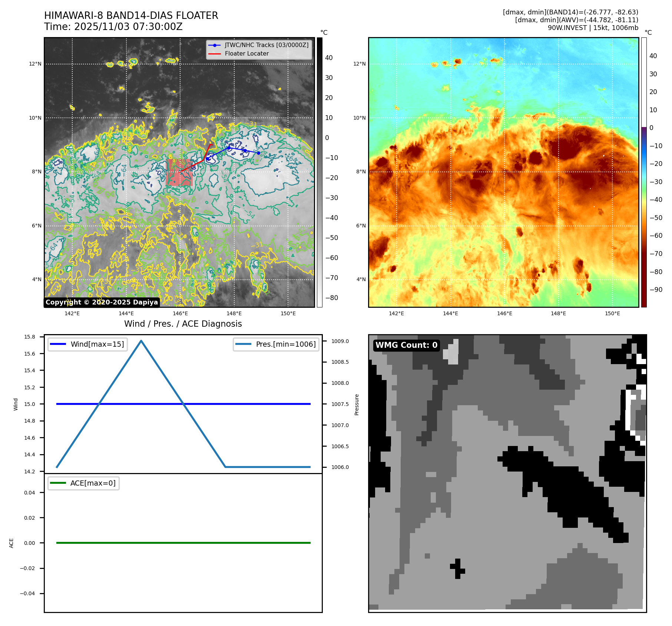Click the HIMAWARI-8 BAND14-DIAS FLOATER title
Screen dimensions: 672x626
131,16
